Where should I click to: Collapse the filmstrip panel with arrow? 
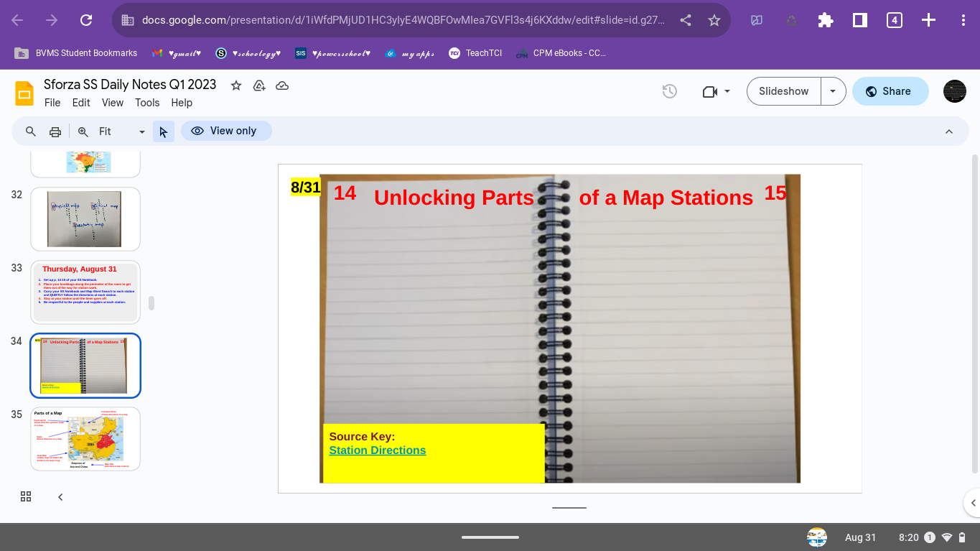[x=60, y=496]
